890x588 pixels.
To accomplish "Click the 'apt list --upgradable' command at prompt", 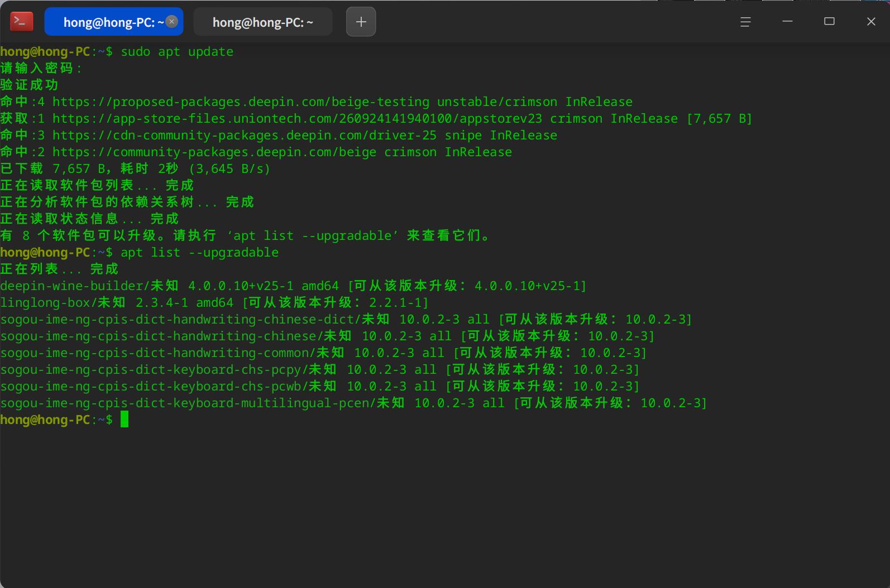I will 199,253.
